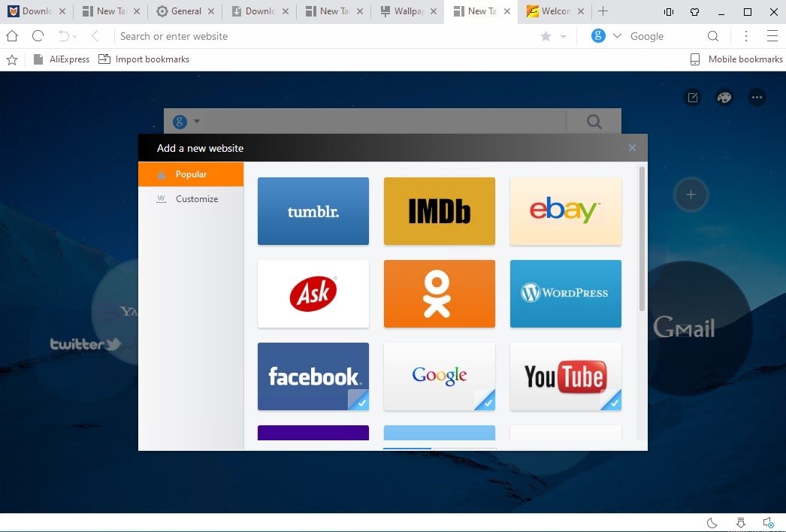
Task: Select the Customize category
Action: 191,199
